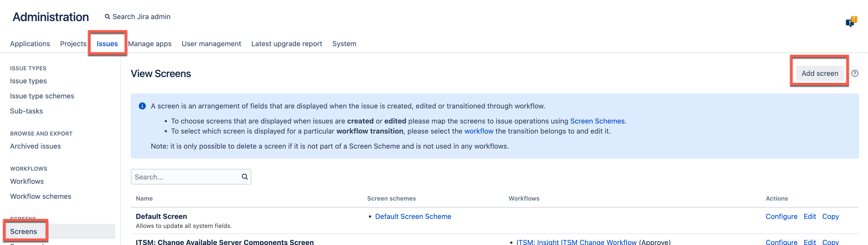Click the Actions column header

(x=777, y=199)
